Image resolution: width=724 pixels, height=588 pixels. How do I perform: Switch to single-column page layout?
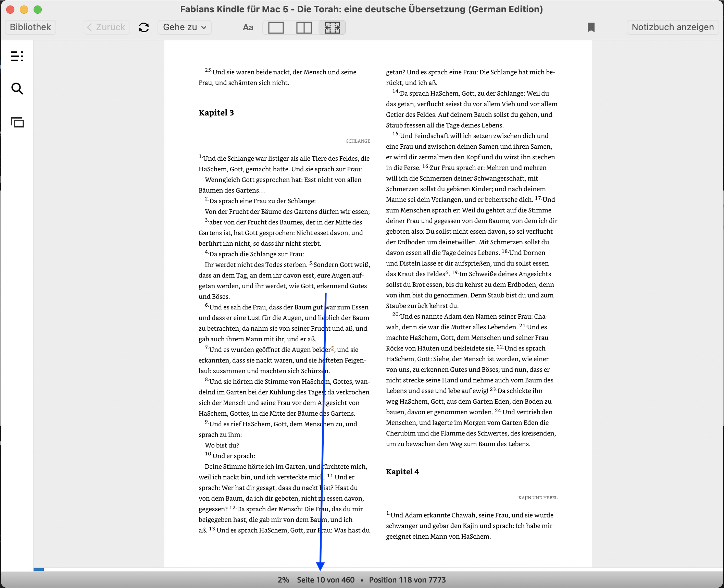click(x=276, y=27)
